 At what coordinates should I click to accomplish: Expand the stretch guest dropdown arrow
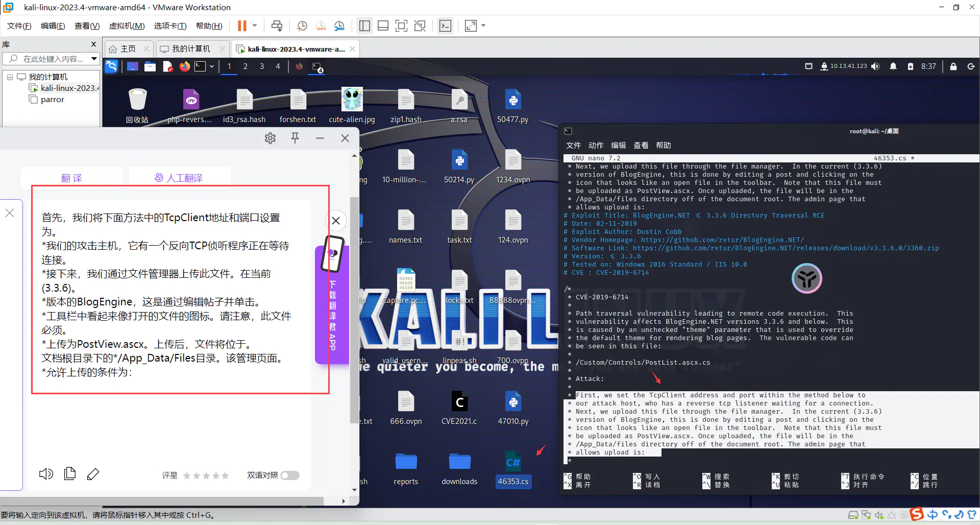tap(483, 26)
